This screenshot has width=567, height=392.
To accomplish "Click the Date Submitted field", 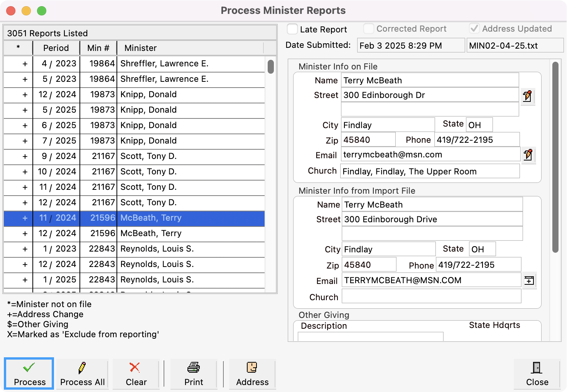I will click(x=410, y=45).
